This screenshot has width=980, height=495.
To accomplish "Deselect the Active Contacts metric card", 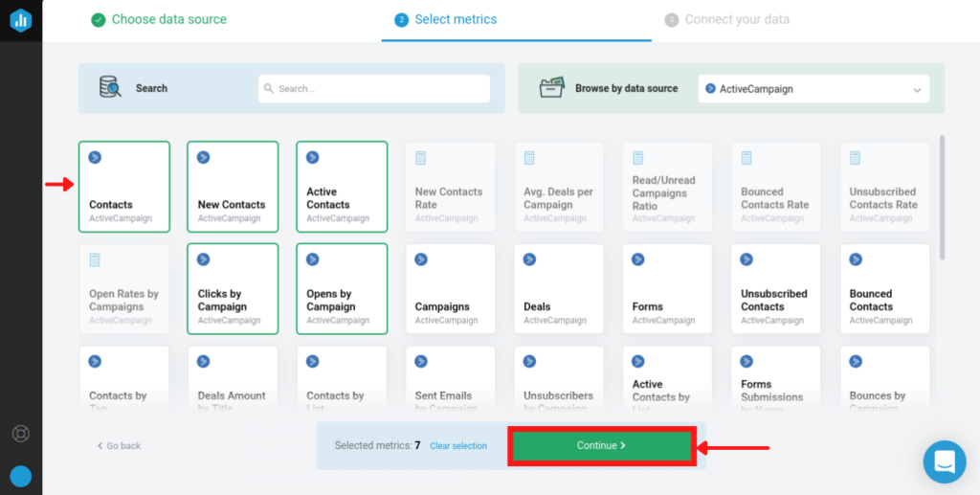I will tap(342, 187).
